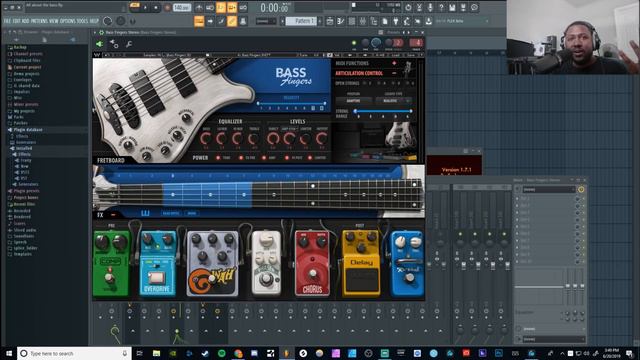Open the ADAPTIVE position dropdown
The image size is (640, 360).
[353, 100]
